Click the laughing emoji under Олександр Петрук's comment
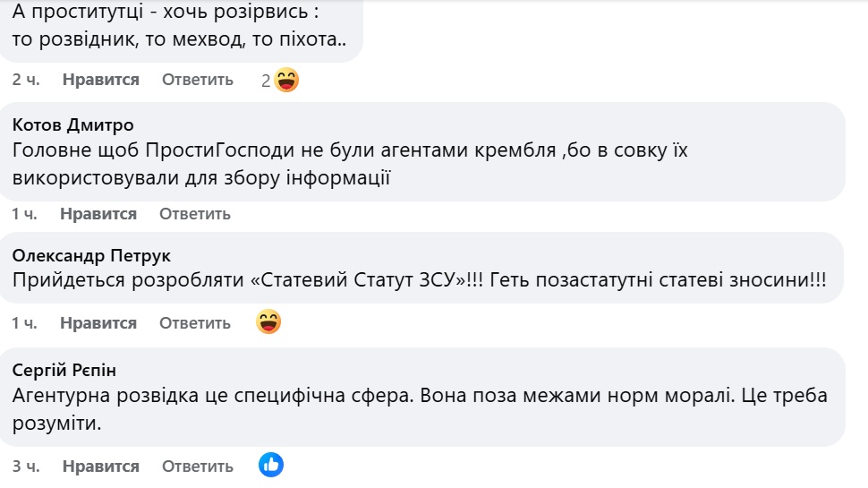 click(269, 322)
